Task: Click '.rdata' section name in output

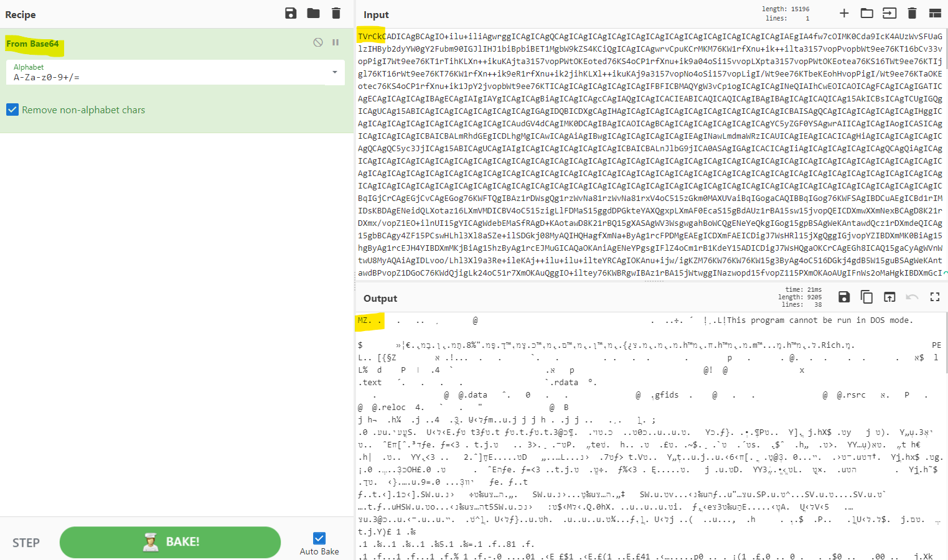Action: tap(564, 383)
